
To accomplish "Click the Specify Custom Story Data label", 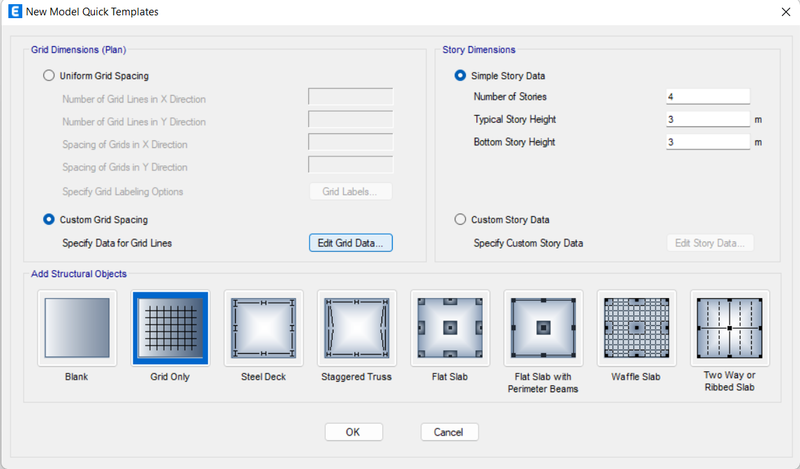I will [x=528, y=243].
